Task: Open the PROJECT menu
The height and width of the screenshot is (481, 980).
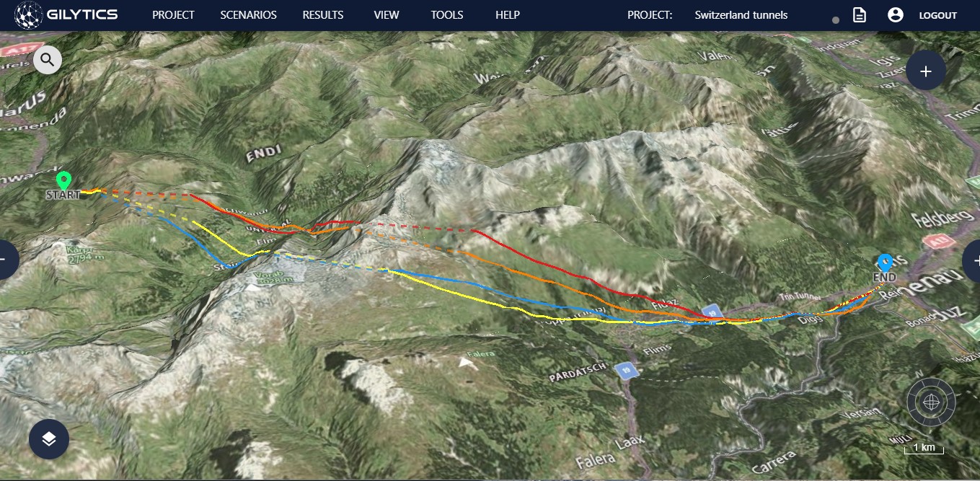Action: coord(173,15)
